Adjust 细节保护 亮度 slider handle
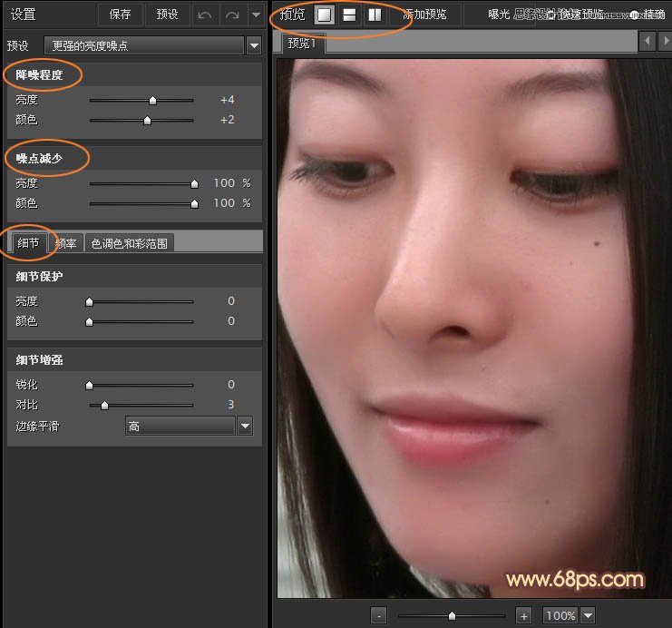 pos(89,301)
